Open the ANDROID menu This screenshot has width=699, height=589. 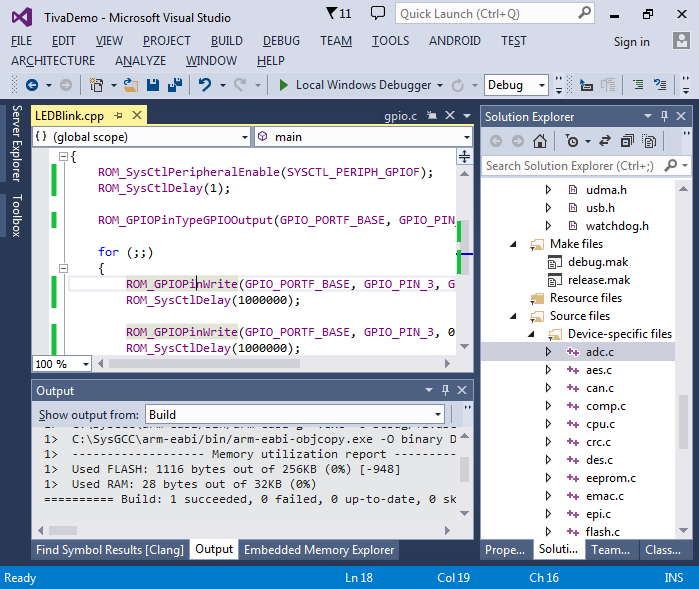coord(455,41)
